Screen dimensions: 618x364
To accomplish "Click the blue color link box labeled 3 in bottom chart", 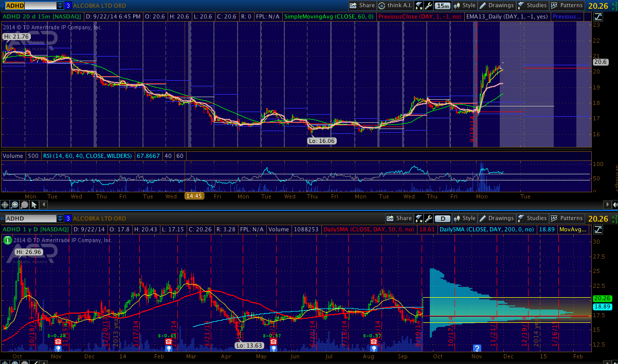I will pyautogui.click(x=68, y=219).
